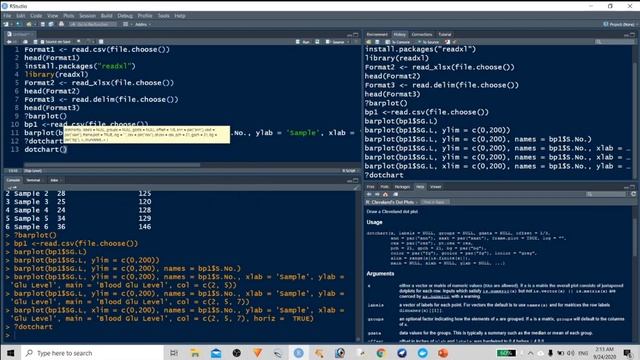The width and height of the screenshot is (640, 360).
Task: Click the '?dotchart' entry in History list
Action: coord(384,175)
